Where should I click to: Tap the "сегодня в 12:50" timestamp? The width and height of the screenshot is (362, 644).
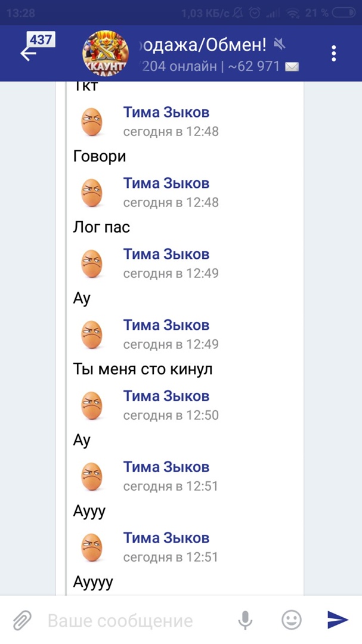tap(171, 415)
